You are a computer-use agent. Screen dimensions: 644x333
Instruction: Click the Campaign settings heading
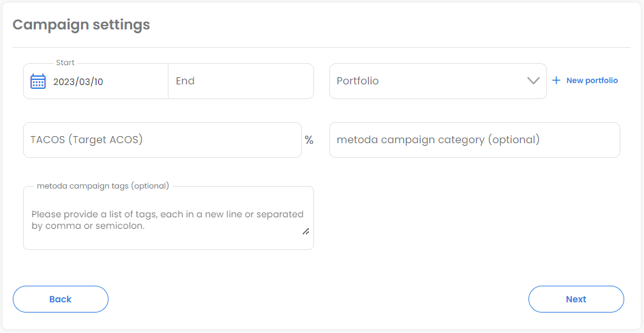click(x=81, y=25)
